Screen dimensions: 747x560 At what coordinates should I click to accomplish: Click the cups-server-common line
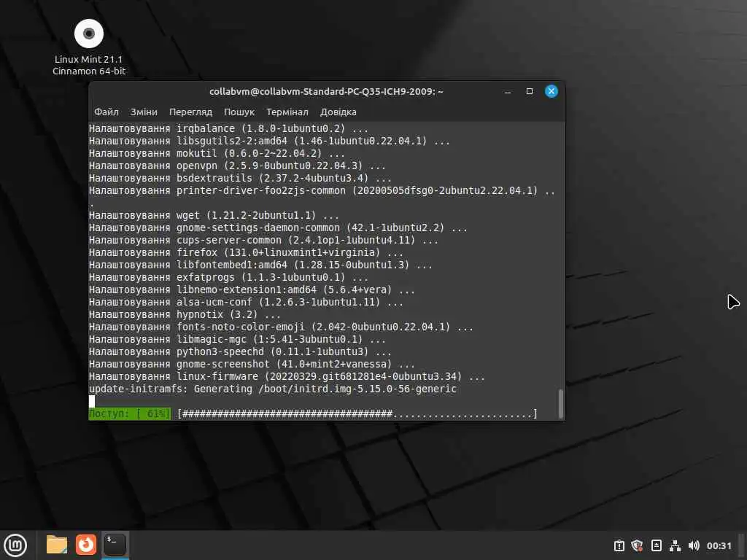(x=263, y=240)
